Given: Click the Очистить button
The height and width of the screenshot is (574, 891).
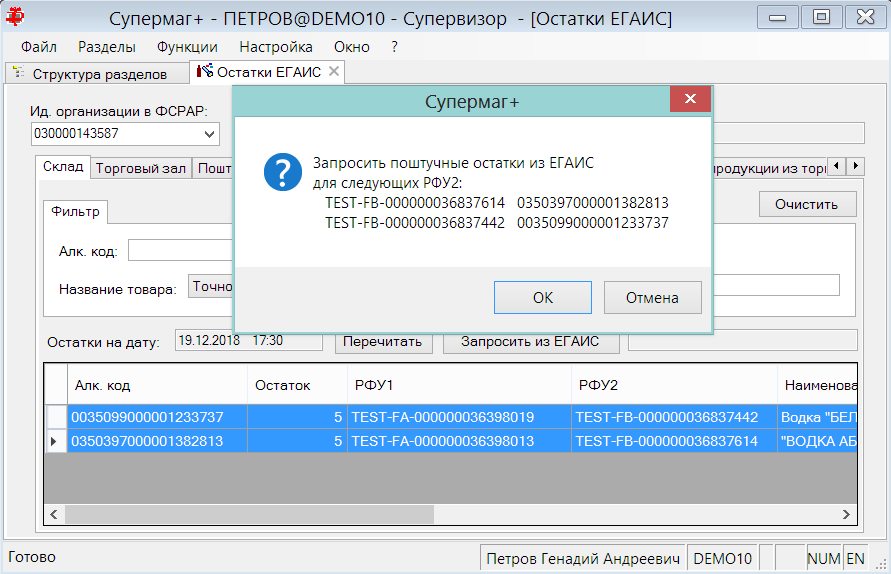Looking at the screenshot, I should coord(807,205).
